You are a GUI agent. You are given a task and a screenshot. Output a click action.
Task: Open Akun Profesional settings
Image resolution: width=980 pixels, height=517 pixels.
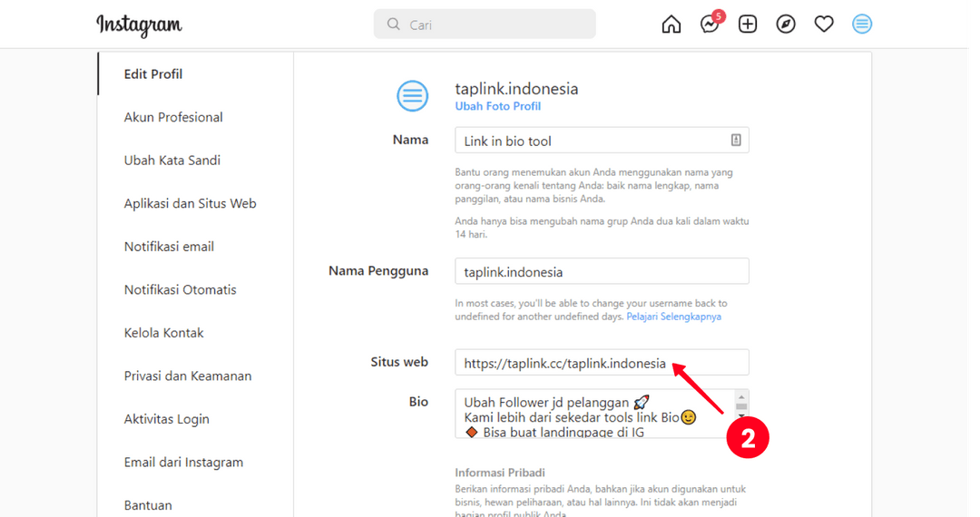click(173, 117)
